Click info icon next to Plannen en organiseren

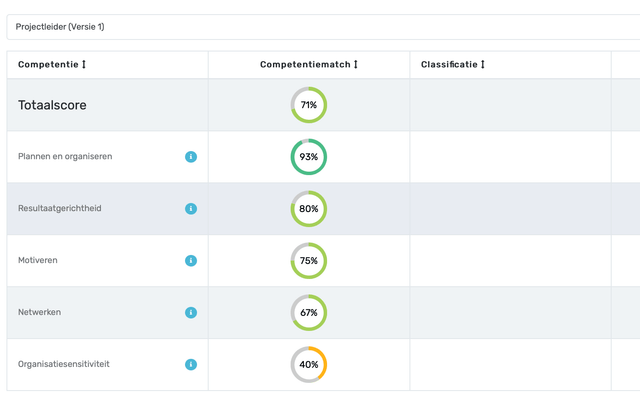pos(191,157)
